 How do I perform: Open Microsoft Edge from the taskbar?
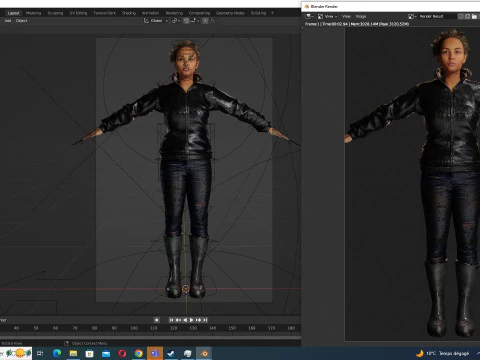tap(57, 353)
